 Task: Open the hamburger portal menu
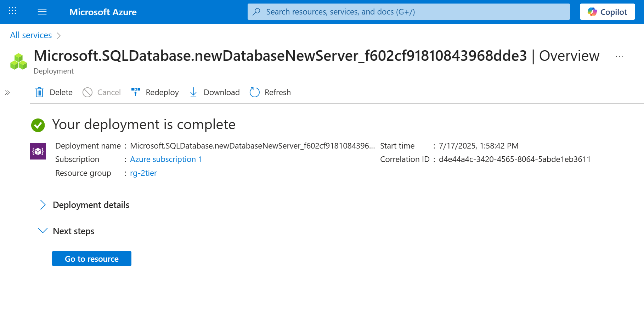pyautogui.click(x=42, y=12)
